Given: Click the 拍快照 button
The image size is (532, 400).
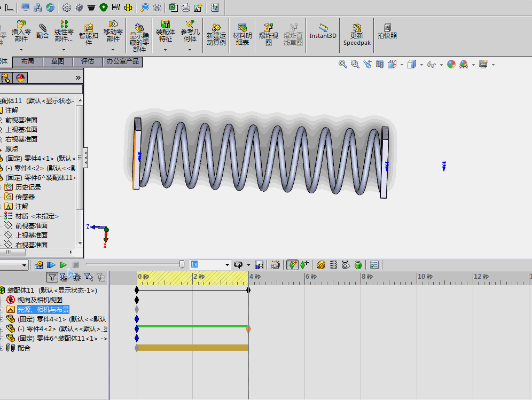Looking at the screenshot, I should 387,31.
